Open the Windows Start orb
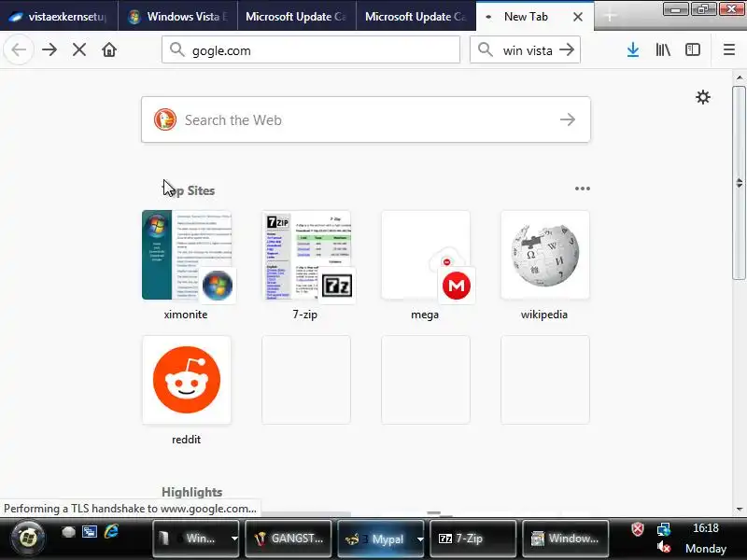Image resolution: width=747 pixels, height=560 pixels. click(28, 539)
